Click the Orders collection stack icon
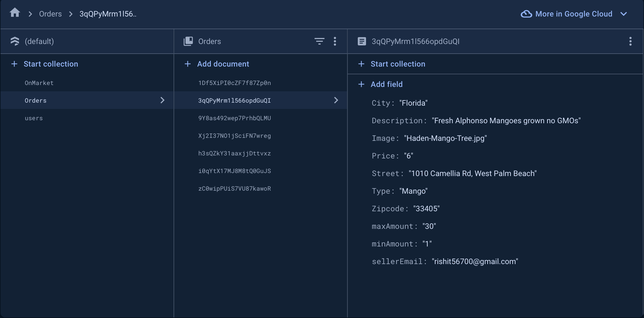 click(188, 41)
